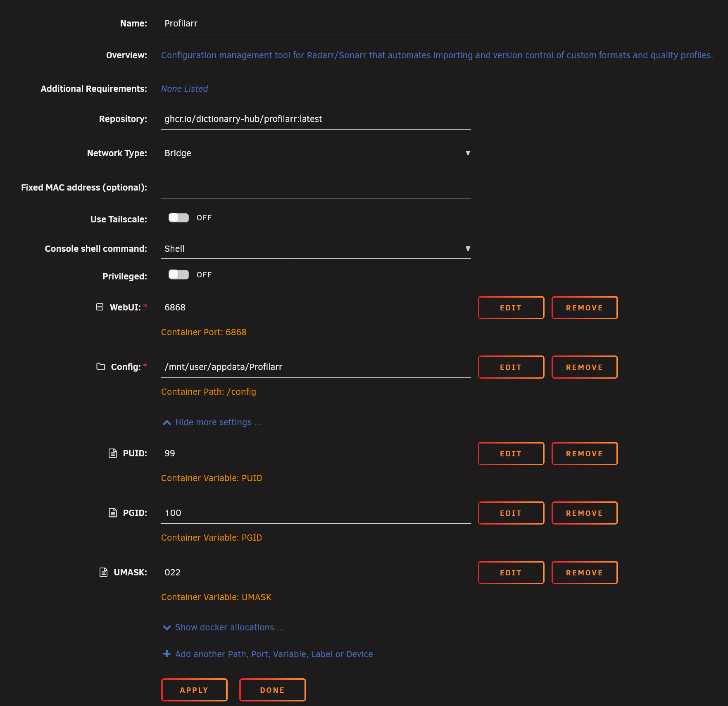Focus the Fixed MAC address field
728x706 pixels.
pyautogui.click(x=316, y=188)
